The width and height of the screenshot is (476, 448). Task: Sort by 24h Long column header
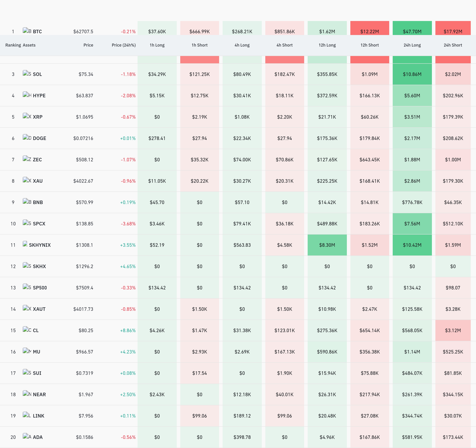(x=412, y=45)
